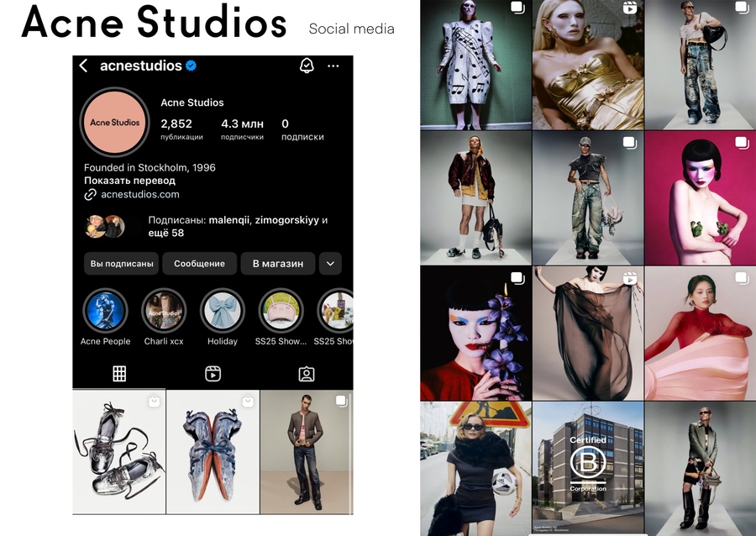
Task: Open the Certified B Corporation building post
Action: pyautogui.click(x=588, y=469)
